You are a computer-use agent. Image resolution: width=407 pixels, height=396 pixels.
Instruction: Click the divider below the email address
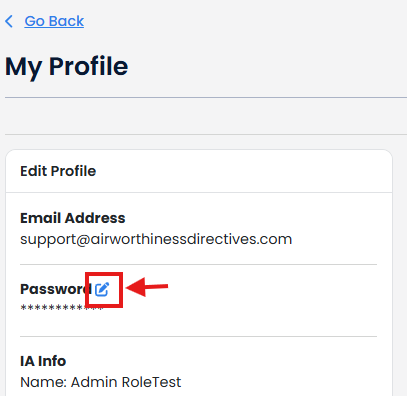(x=198, y=264)
